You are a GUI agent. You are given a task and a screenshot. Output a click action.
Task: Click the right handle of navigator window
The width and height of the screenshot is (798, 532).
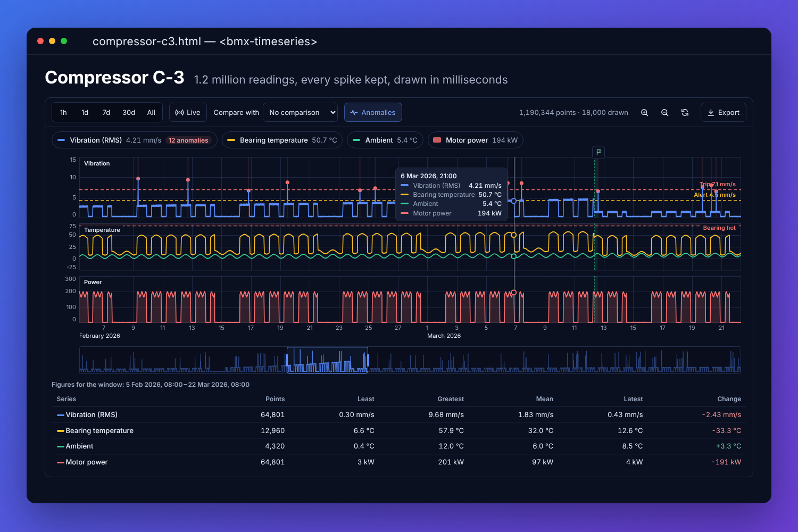point(368,360)
